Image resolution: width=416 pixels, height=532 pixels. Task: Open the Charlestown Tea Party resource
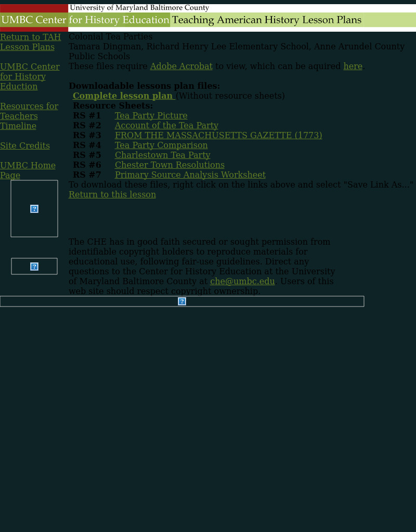[162, 155]
